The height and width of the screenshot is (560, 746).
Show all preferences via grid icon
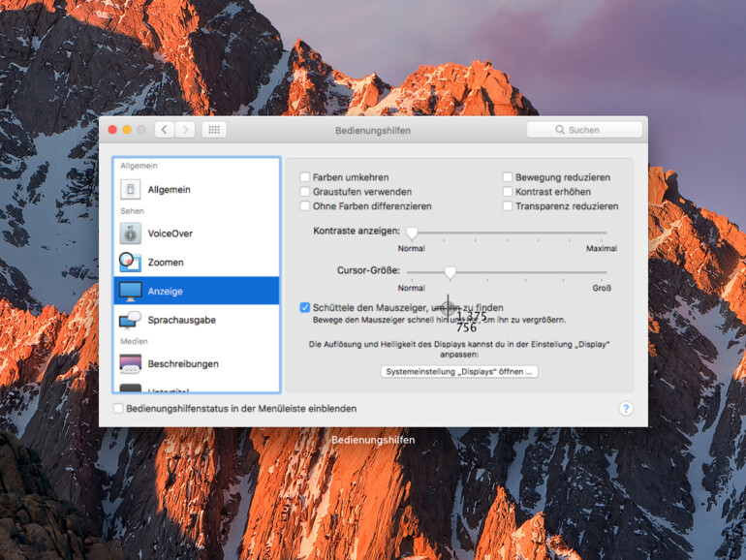pyautogui.click(x=214, y=130)
